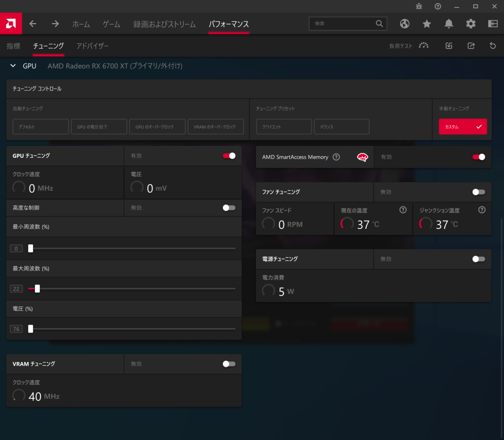Disable the GPU チューニング toggle
Viewport: 504px width, 440px height.
(229, 156)
